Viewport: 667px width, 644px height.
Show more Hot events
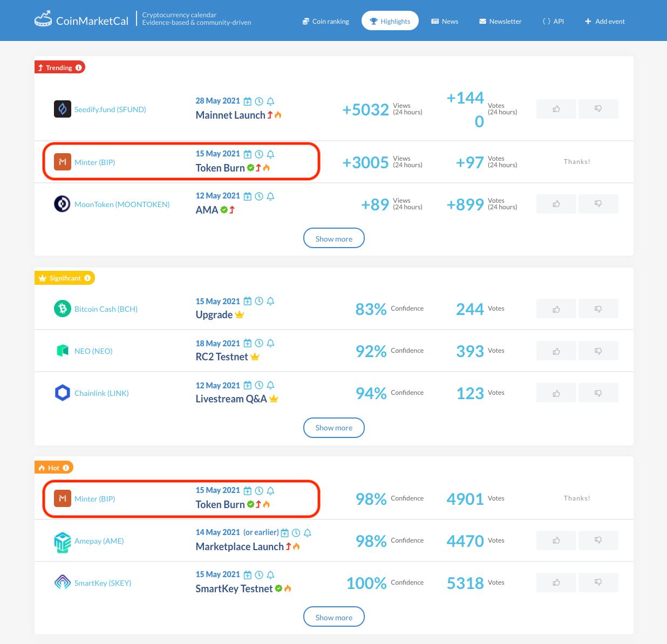(334, 617)
